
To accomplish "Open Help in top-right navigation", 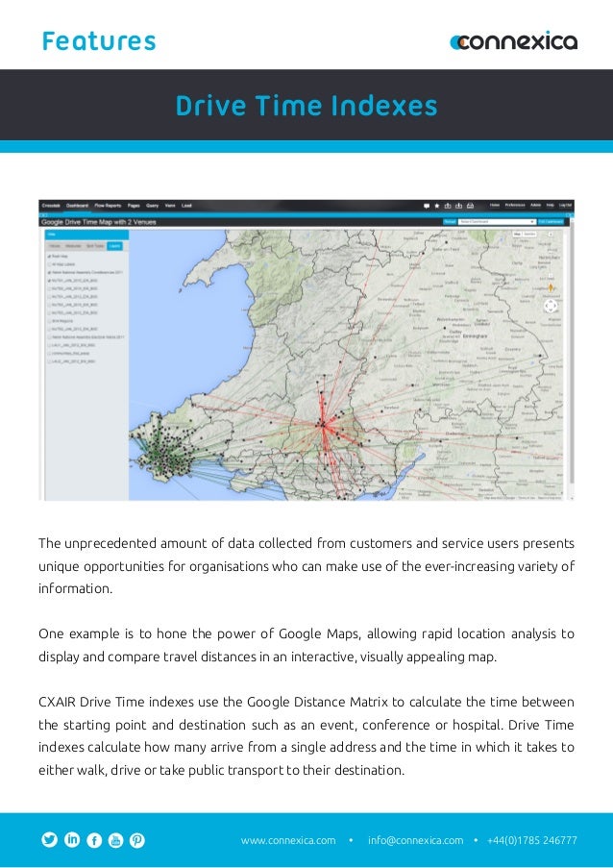I will click(x=551, y=205).
